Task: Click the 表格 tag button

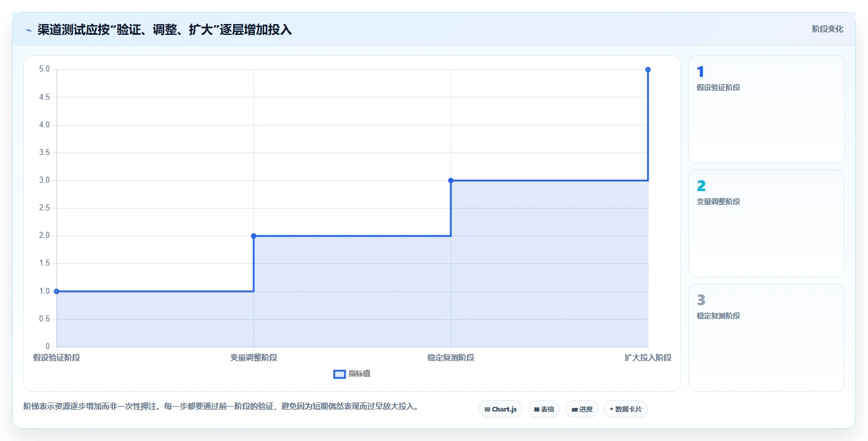Action: [544, 409]
